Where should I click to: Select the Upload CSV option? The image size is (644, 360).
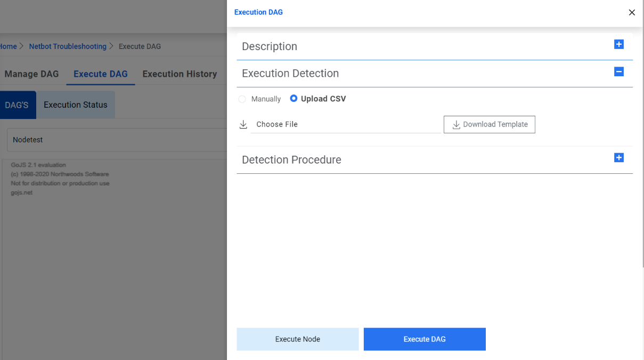[x=294, y=98]
